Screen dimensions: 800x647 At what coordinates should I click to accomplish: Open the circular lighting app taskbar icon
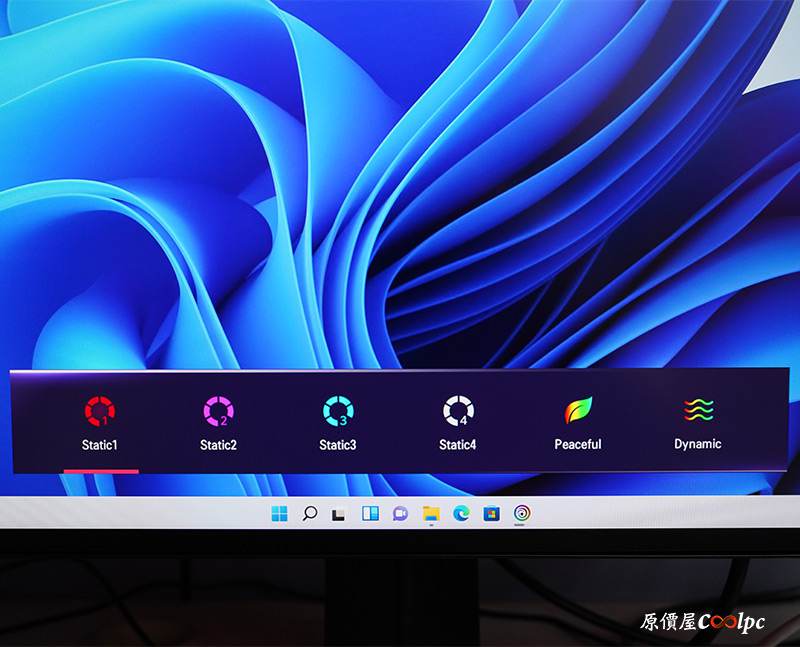click(522, 513)
